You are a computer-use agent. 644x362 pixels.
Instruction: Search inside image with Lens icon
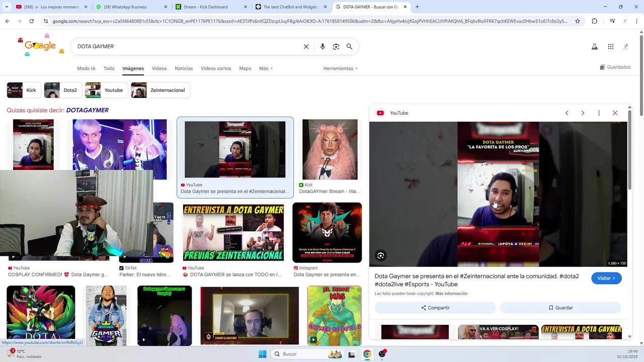(381, 255)
